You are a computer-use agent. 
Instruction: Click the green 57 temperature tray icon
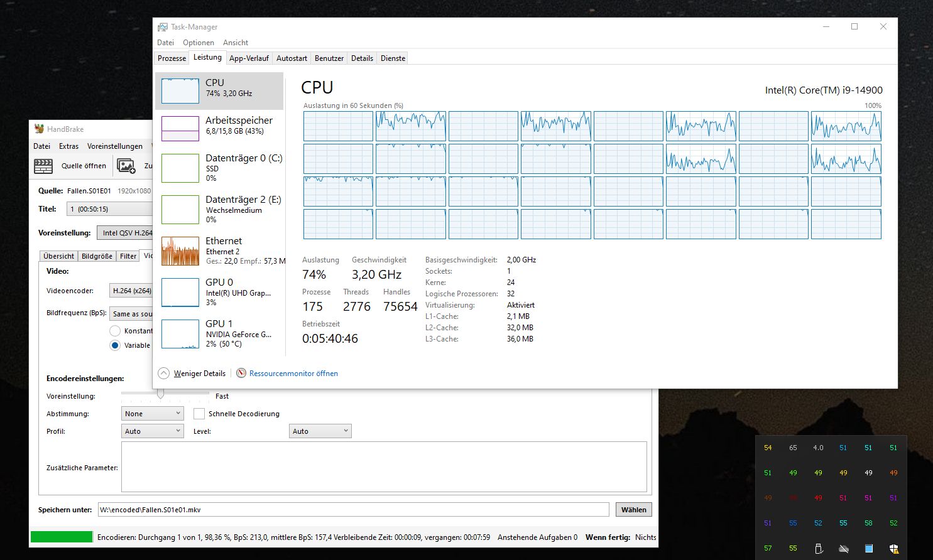pyautogui.click(x=768, y=548)
